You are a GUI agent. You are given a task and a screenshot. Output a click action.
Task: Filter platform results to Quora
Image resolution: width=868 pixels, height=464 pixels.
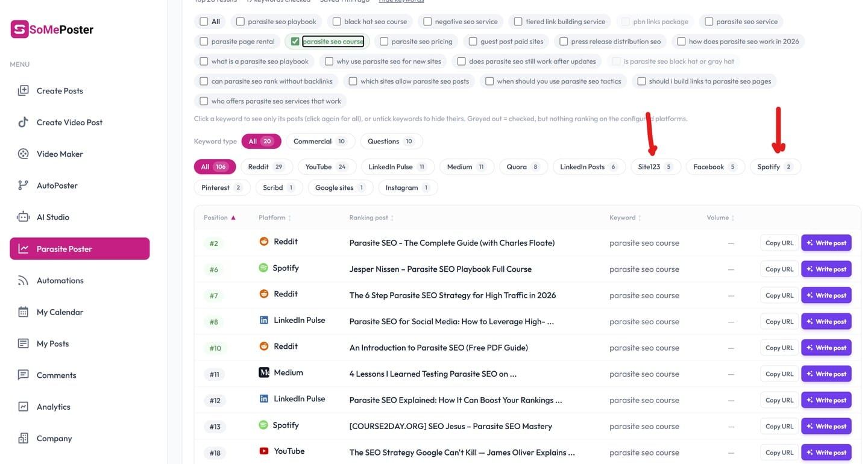[523, 167]
